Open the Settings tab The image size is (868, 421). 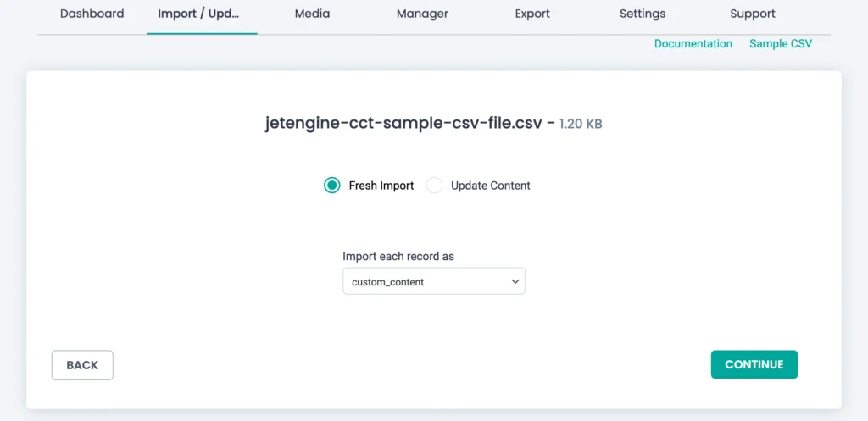643,14
